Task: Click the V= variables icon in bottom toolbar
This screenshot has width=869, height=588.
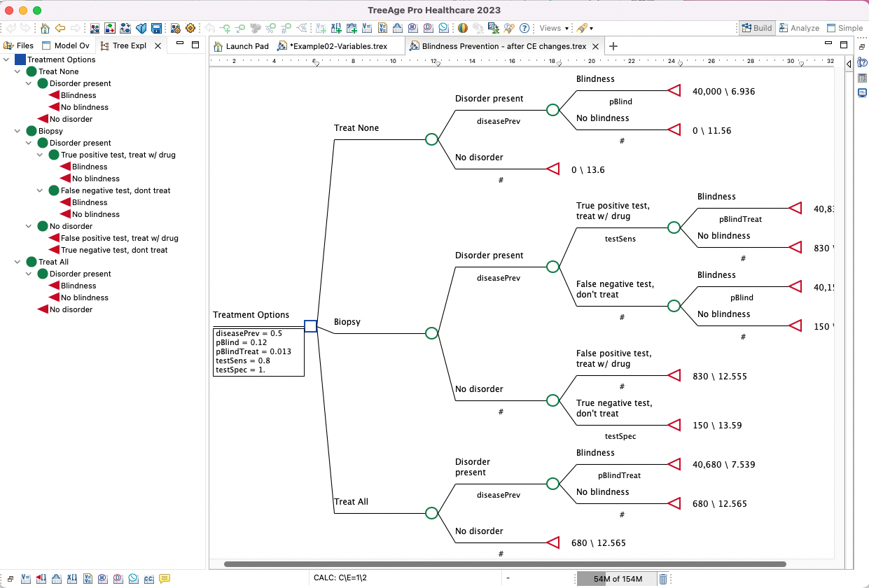Action: pos(26,579)
